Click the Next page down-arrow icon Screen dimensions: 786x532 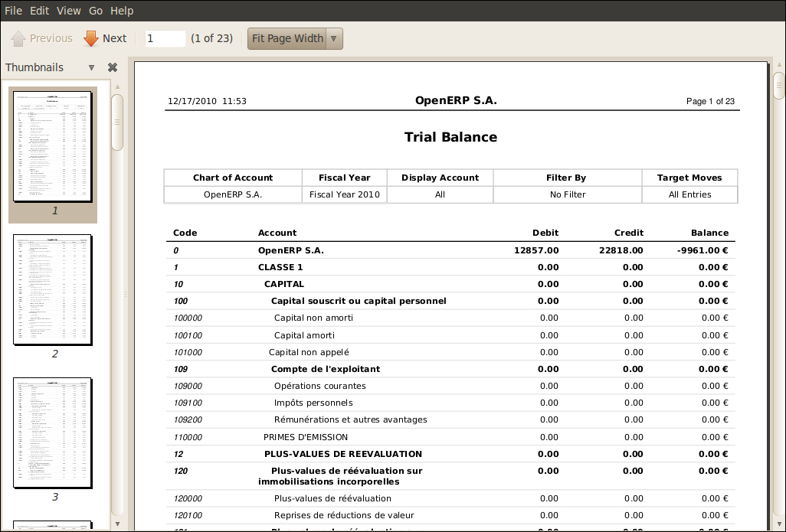(x=91, y=38)
